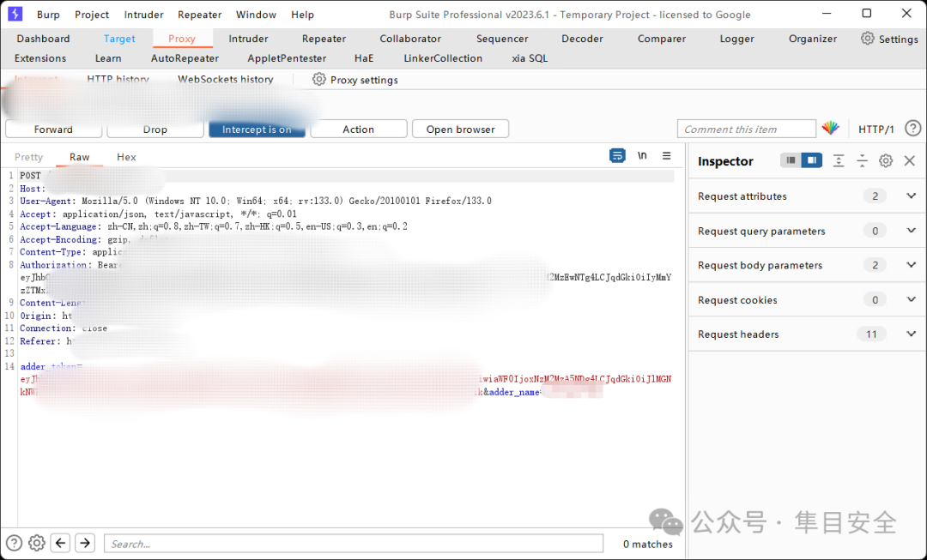
Task: Select the Proxy tab
Action: (x=181, y=39)
